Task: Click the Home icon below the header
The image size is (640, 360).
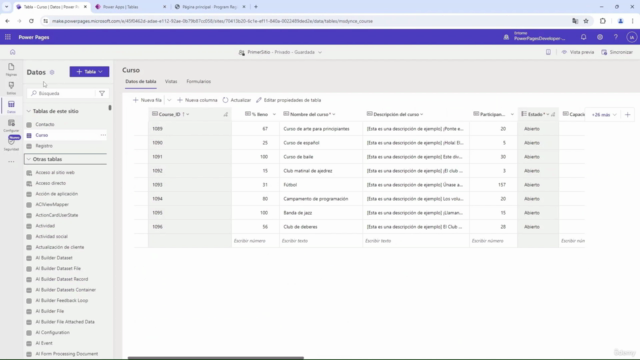Action: (13, 52)
